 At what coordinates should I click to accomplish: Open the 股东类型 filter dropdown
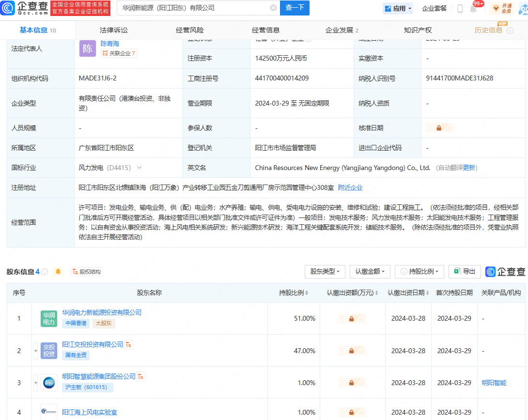(325, 271)
